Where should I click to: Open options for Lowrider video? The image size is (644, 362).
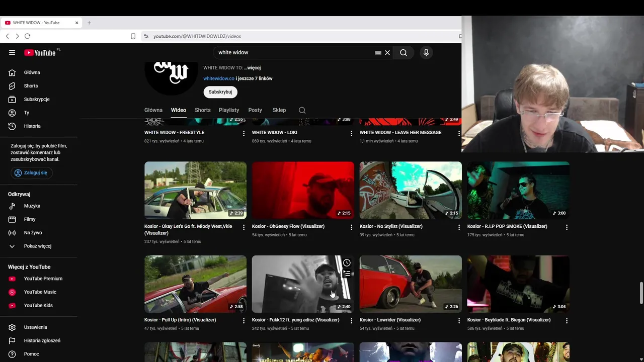pos(459,321)
